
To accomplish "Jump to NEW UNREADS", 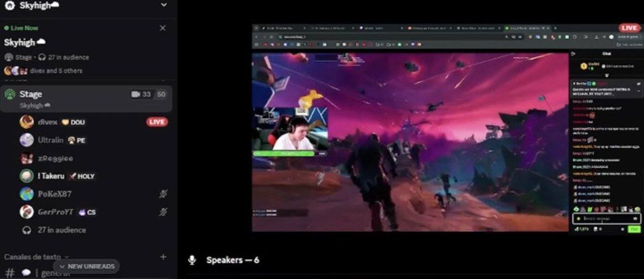I will coord(86,266).
